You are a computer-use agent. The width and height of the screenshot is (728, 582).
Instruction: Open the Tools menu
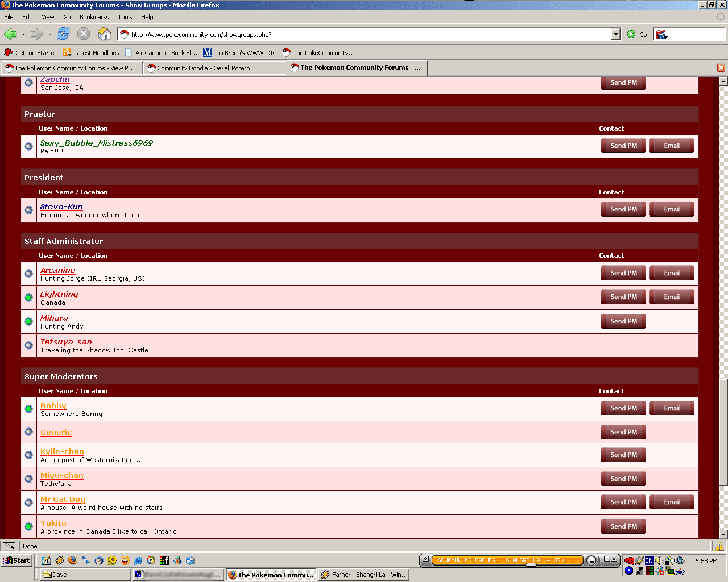[x=125, y=17]
